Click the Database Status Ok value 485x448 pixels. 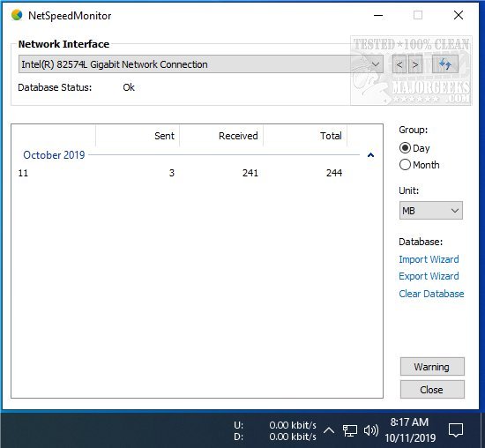pyautogui.click(x=129, y=87)
